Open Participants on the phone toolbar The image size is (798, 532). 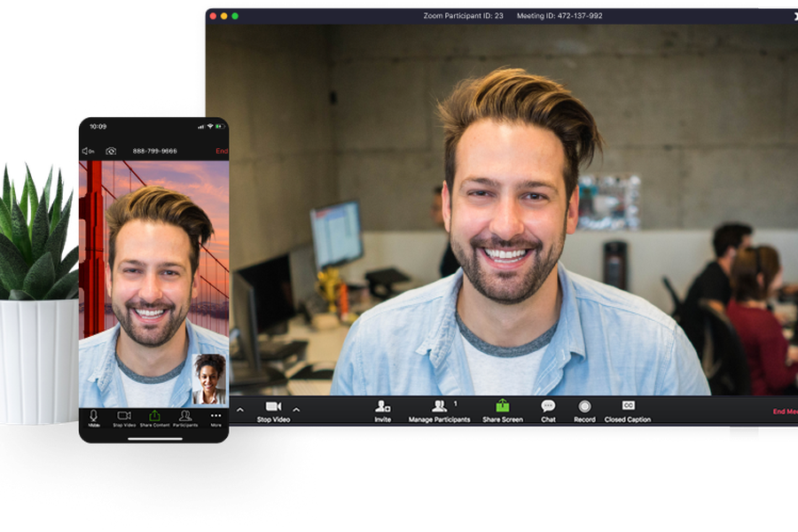(x=185, y=419)
